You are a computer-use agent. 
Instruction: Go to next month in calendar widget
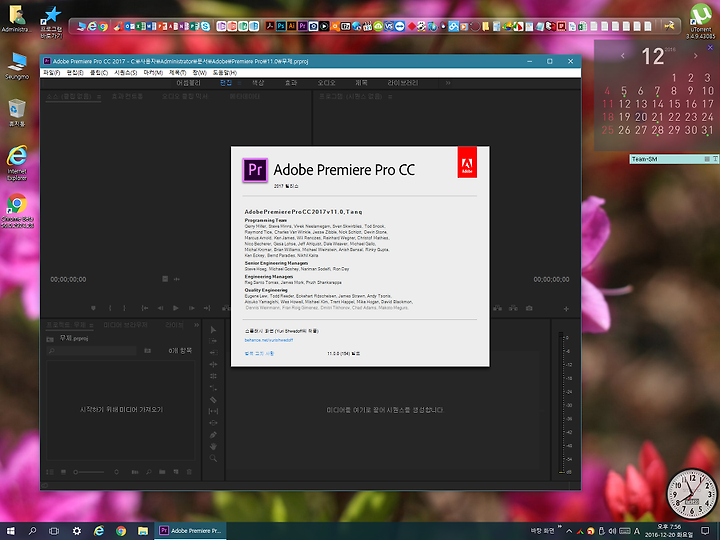point(696,56)
